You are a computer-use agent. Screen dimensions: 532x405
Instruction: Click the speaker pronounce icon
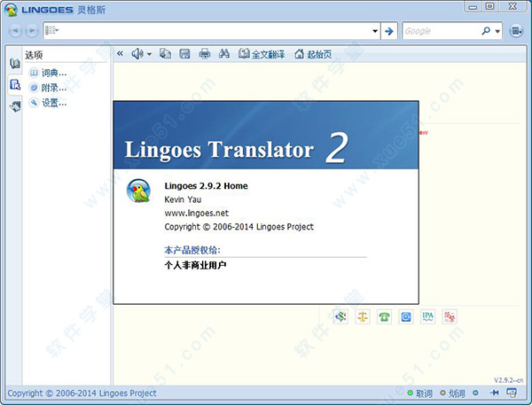tap(137, 53)
